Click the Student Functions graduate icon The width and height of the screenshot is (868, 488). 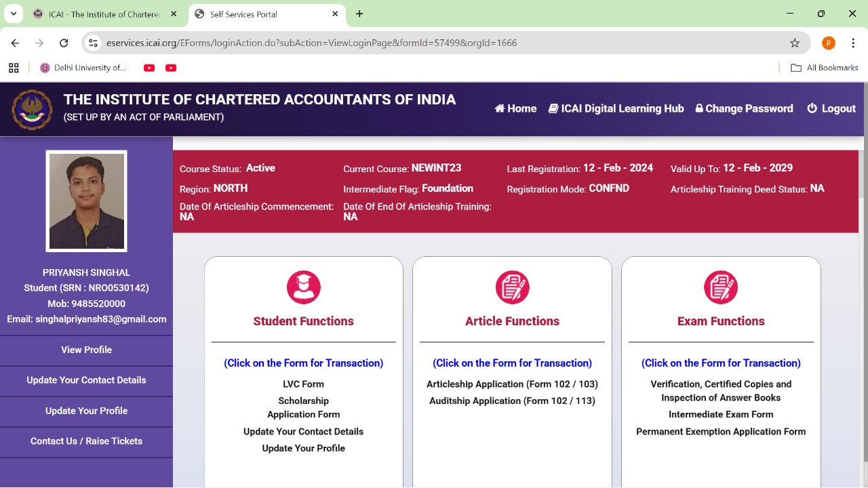[x=303, y=287]
